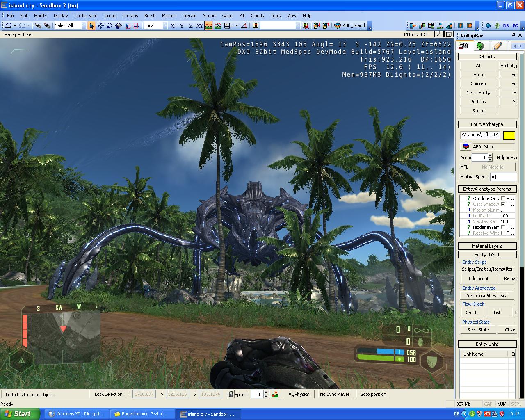Expand the Undo history dropdown arrow

(x=14, y=25)
